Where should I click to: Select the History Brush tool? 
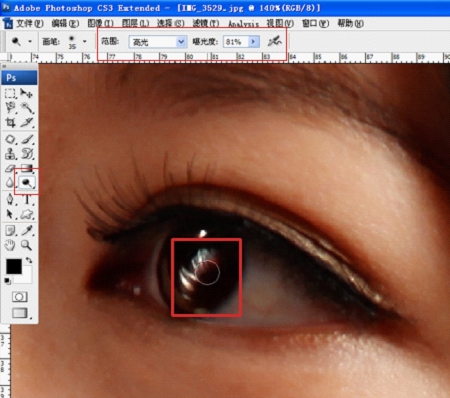coord(27,154)
